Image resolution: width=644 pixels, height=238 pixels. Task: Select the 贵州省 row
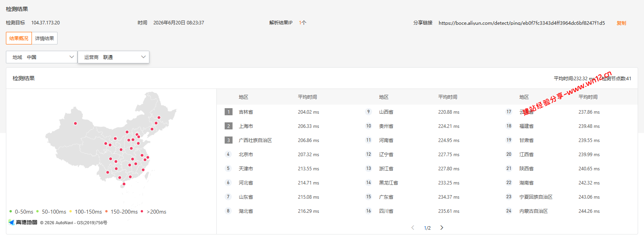pos(427,126)
